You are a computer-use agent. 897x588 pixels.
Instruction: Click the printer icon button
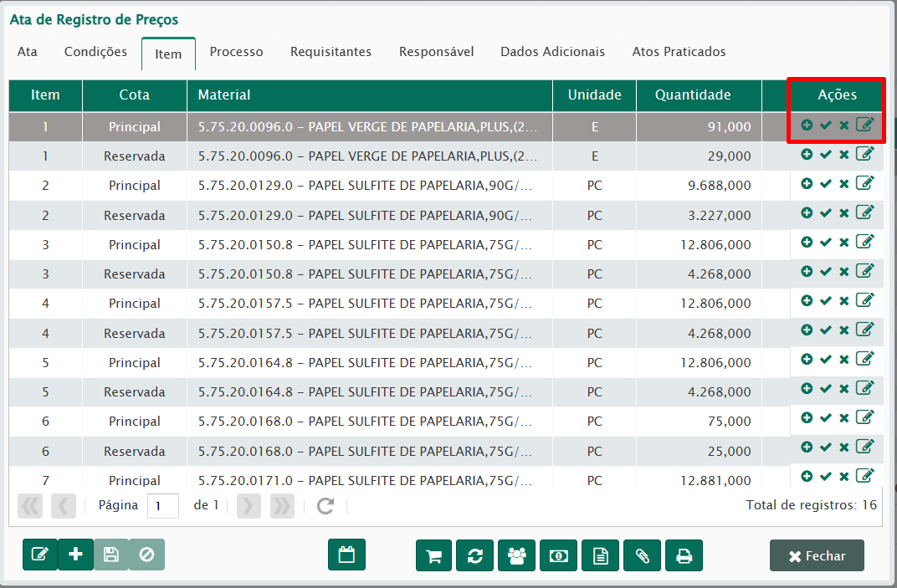tap(684, 556)
